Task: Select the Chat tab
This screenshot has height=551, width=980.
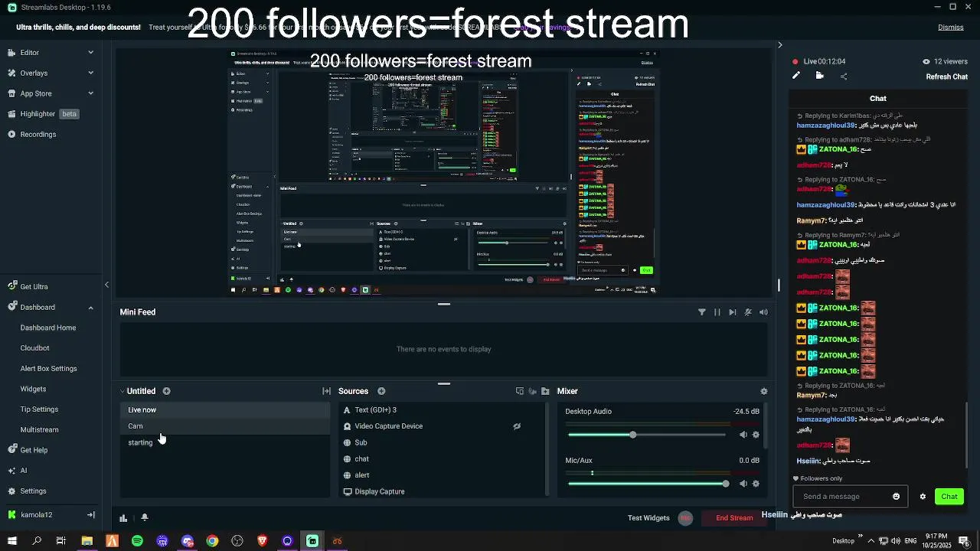Action: pos(878,98)
